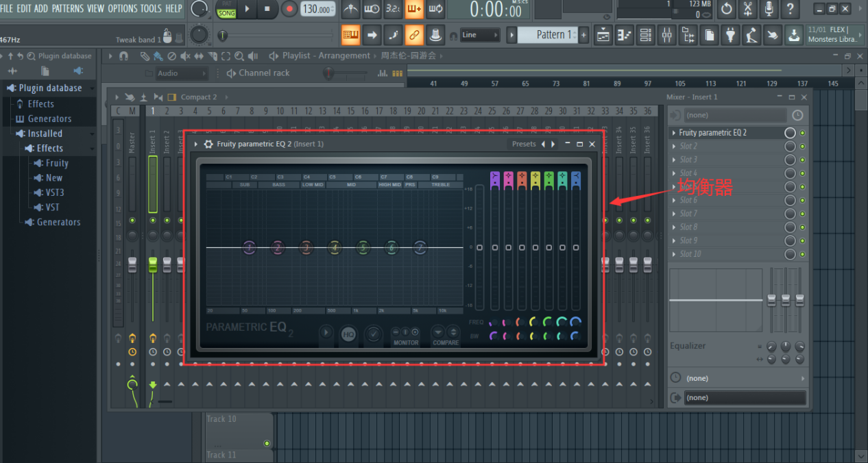868x463 pixels.
Task: Toggle the metronome icon
Action: click(x=350, y=9)
